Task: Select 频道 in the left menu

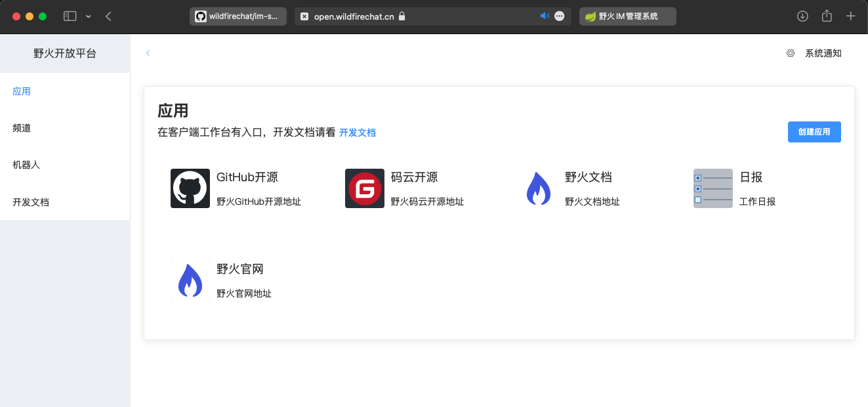Action: [65, 128]
